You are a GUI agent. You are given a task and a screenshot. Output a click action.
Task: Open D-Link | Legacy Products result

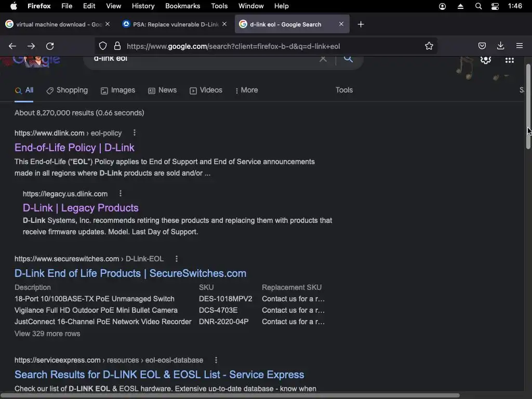pyautogui.click(x=81, y=208)
